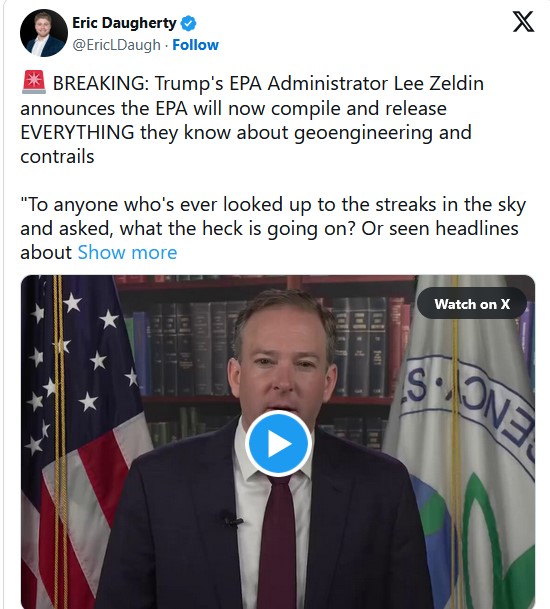Expand tweet with Show more
This screenshot has height=609, width=550.
click(x=127, y=252)
